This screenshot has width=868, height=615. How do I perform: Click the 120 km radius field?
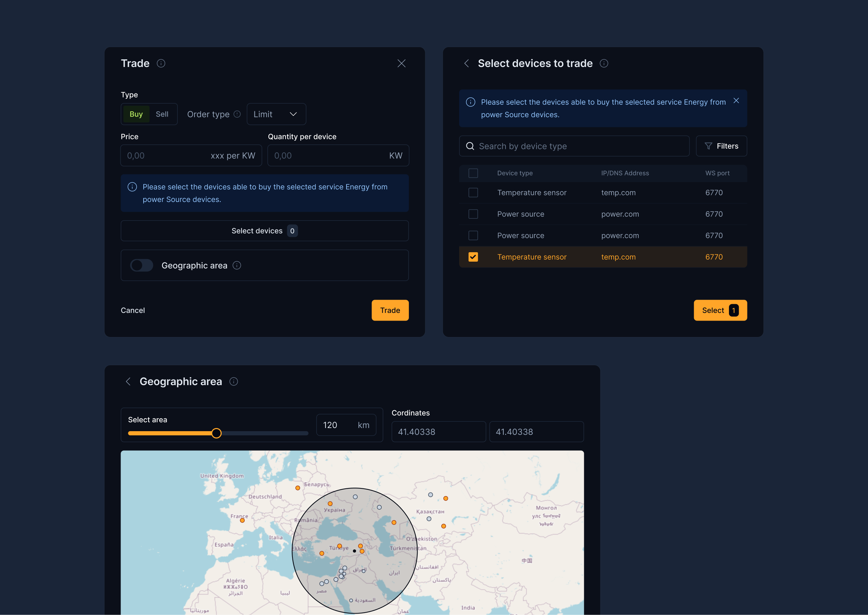(x=346, y=425)
